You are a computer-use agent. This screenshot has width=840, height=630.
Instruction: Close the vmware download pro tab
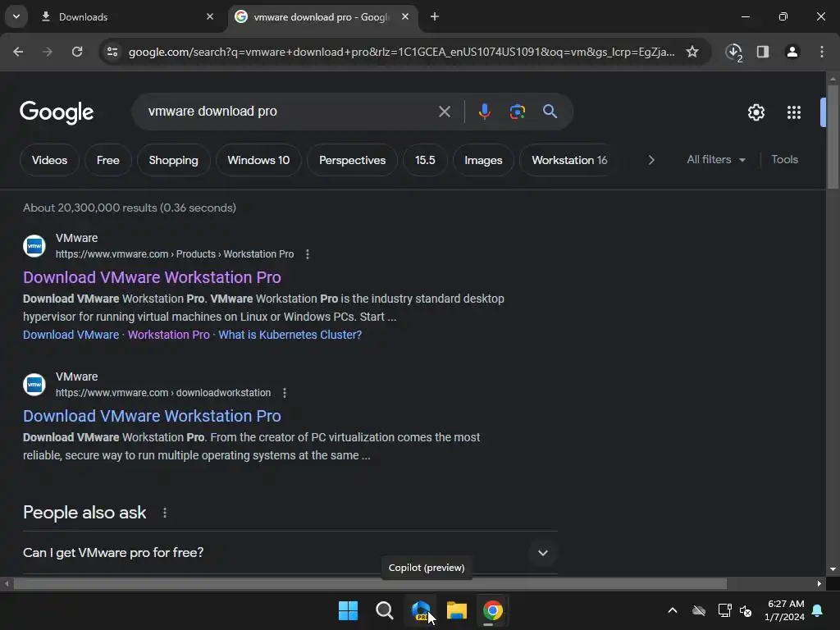405,16
